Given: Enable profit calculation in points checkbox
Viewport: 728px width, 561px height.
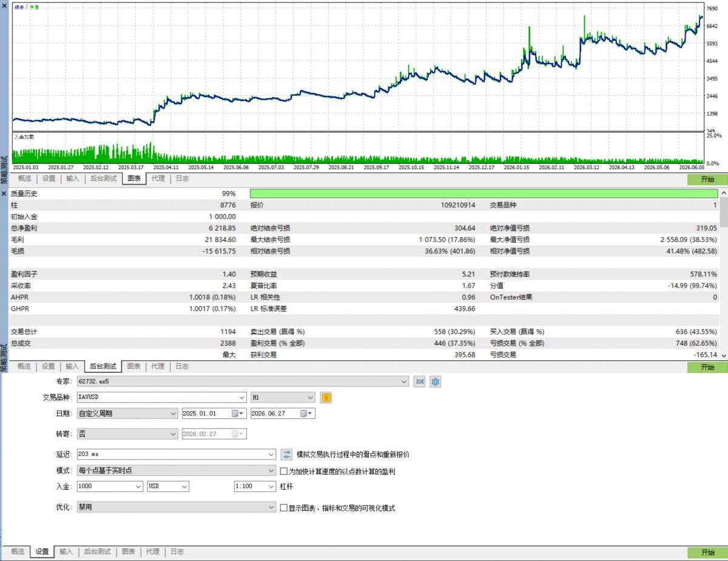Looking at the screenshot, I should point(283,471).
